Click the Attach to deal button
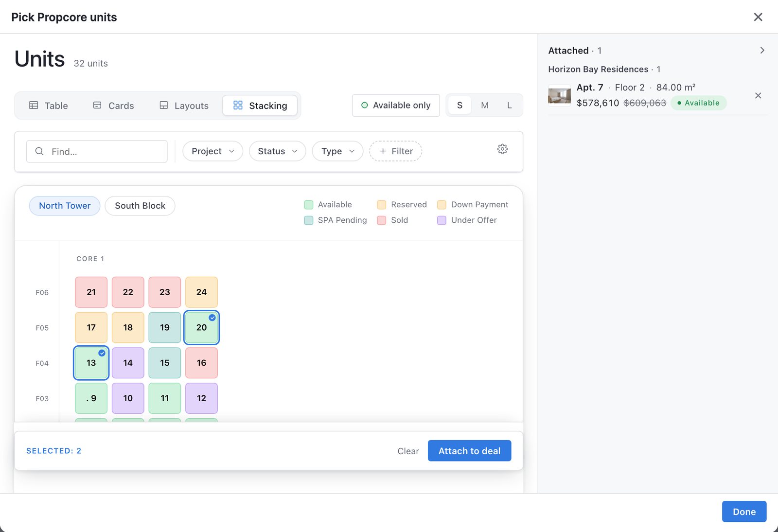 pyautogui.click(x=469, y=451)
